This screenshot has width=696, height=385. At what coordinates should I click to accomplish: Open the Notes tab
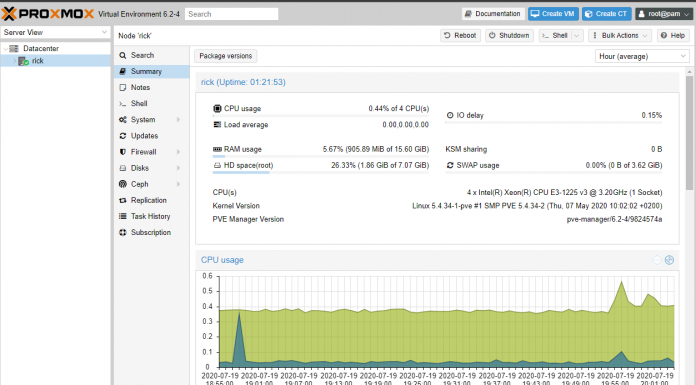tap(151, 87)
